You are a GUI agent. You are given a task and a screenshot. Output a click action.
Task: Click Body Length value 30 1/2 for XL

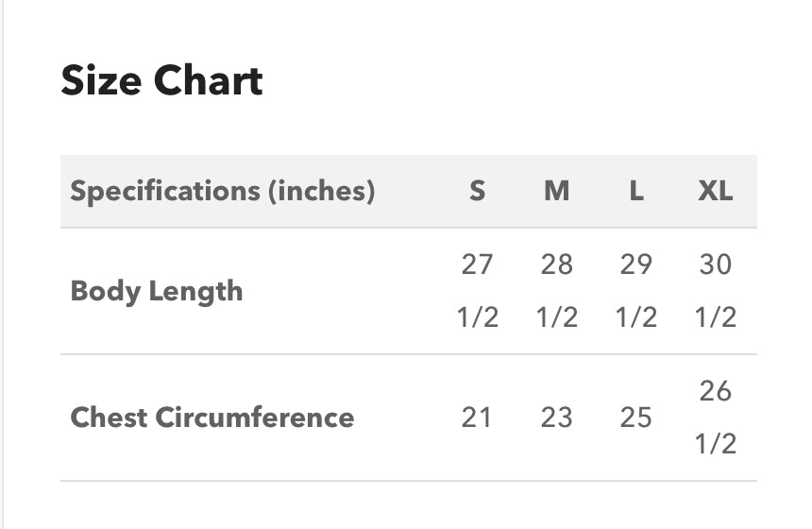[715, 291]
